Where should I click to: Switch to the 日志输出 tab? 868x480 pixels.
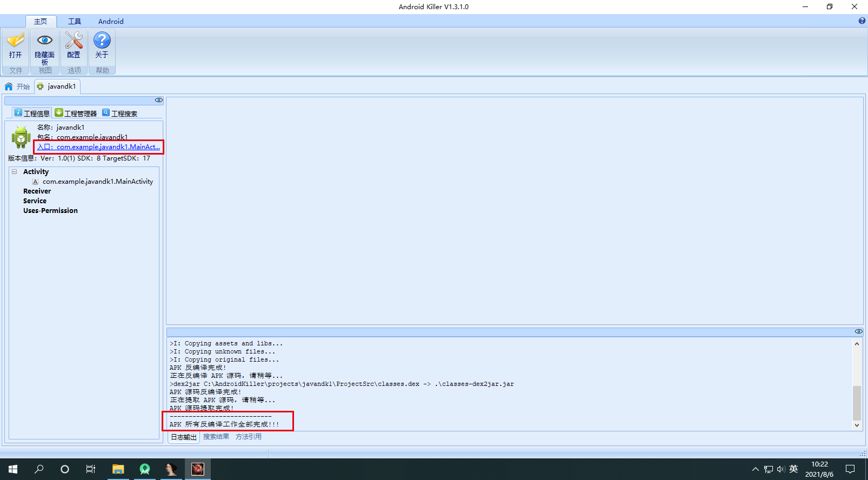[184, 437]
